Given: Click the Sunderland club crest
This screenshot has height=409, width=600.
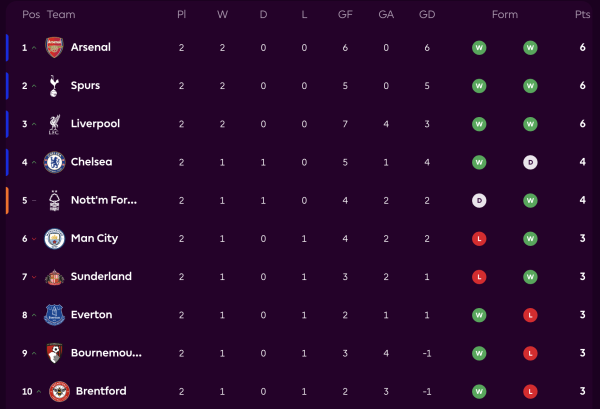Looking at the screenshot, I should tap(54, 277).
